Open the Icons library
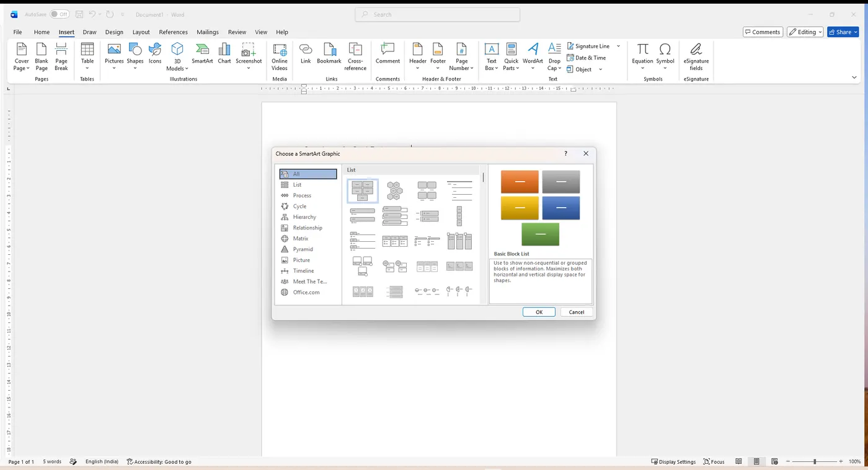 tap(155, 53)
